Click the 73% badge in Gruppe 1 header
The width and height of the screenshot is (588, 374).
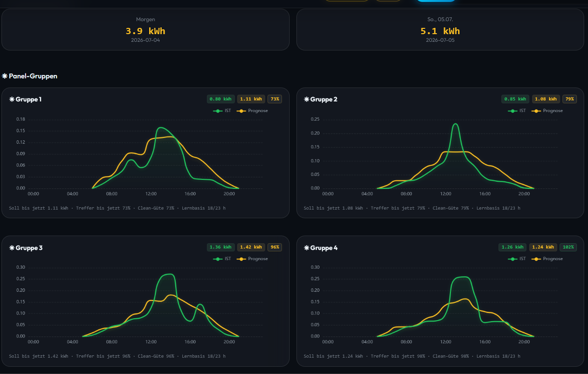[x=275, y=99]
